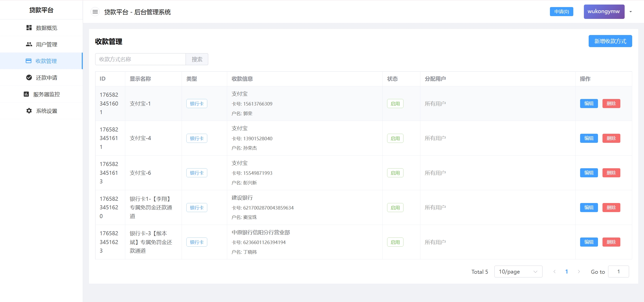Click the next page arrow in pagination
The height and width of the screenshot is (302, 644).
coord(579,272)
